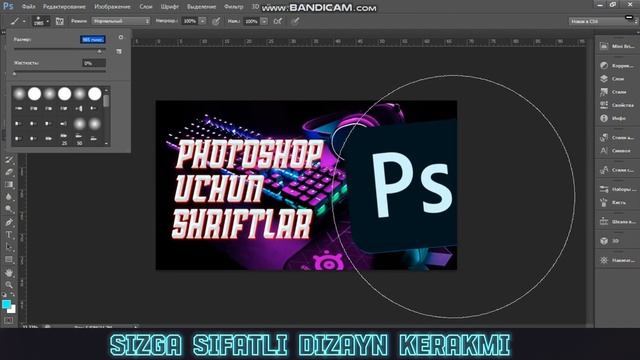
Task: Open the Шрифт menu
Action: pos(169,7)
